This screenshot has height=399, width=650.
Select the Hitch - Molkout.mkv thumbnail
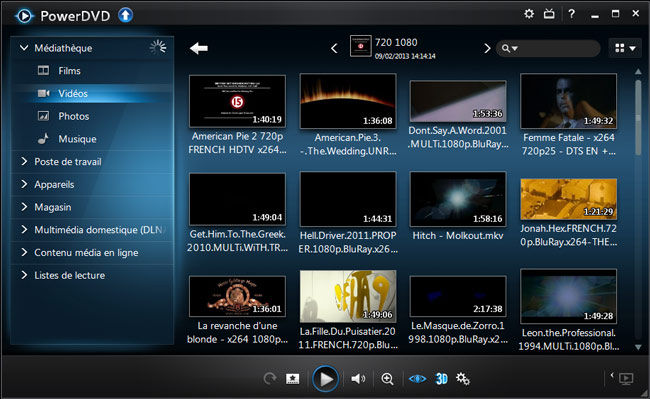pos(458,199)
